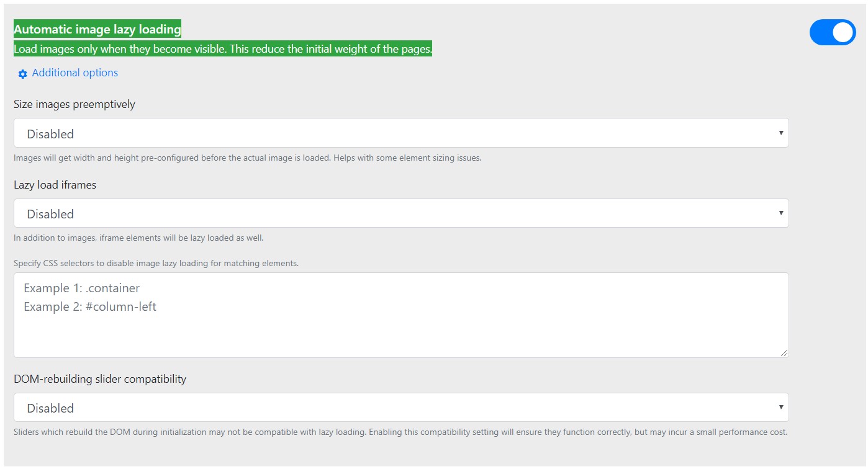868x469 pixels.
Task: Open the DOM-rebuilding slider compatibility dropdown
Action: (x=400, y=408)
